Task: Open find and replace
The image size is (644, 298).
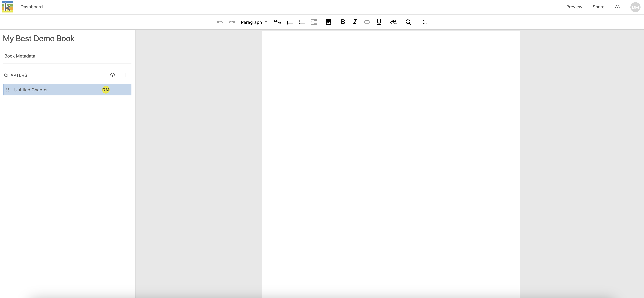Action: [408, 22]
